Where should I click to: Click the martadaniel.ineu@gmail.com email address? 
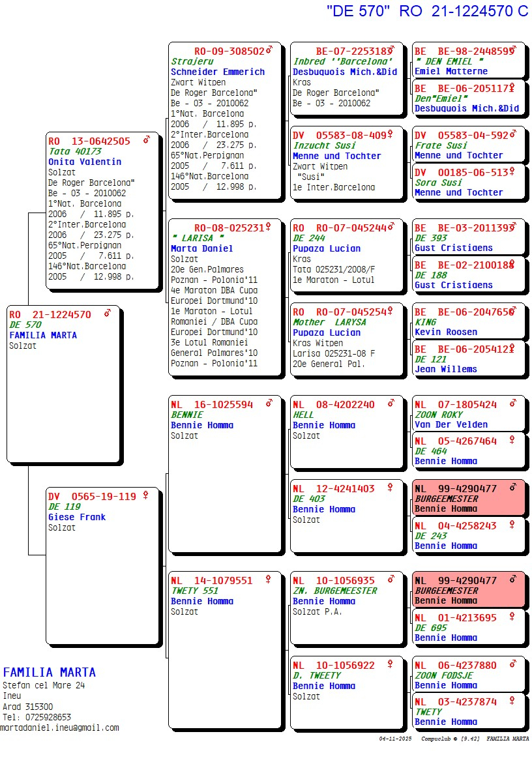tap(60, 727)
